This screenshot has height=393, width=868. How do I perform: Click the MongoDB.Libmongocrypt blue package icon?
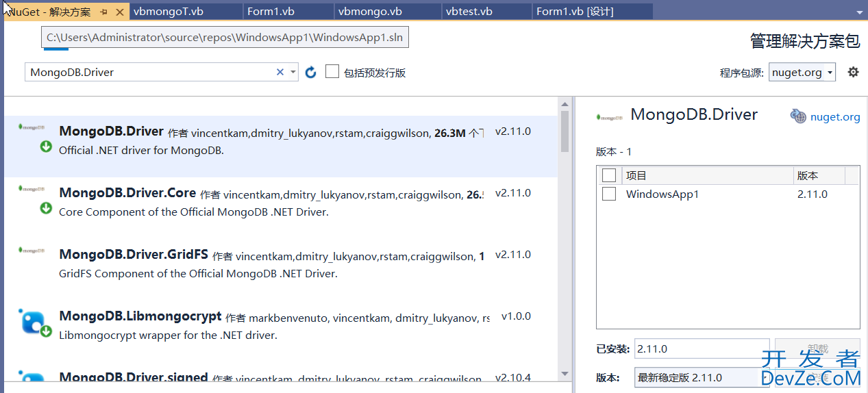(x=32, y=320)
